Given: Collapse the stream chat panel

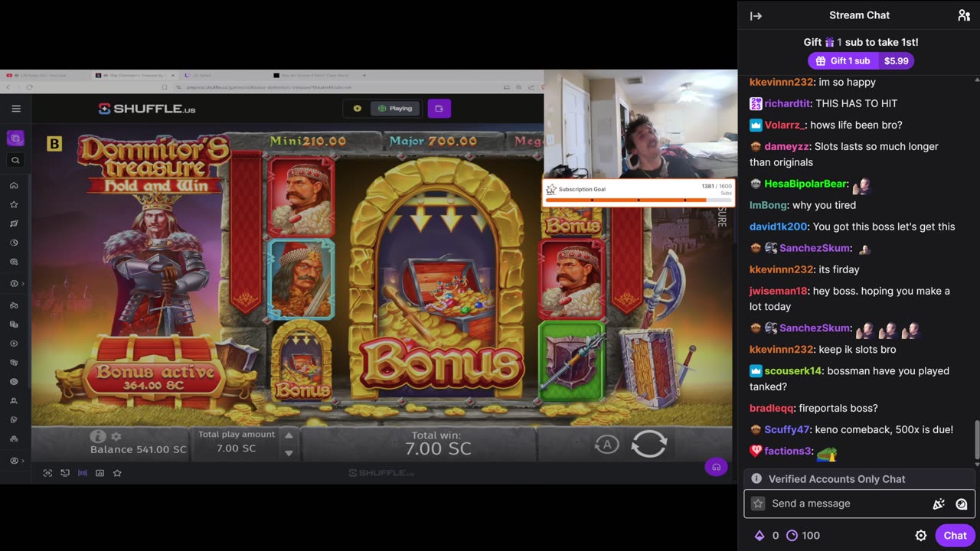Looking at the screenshot, I should click(x=756, y=15).
